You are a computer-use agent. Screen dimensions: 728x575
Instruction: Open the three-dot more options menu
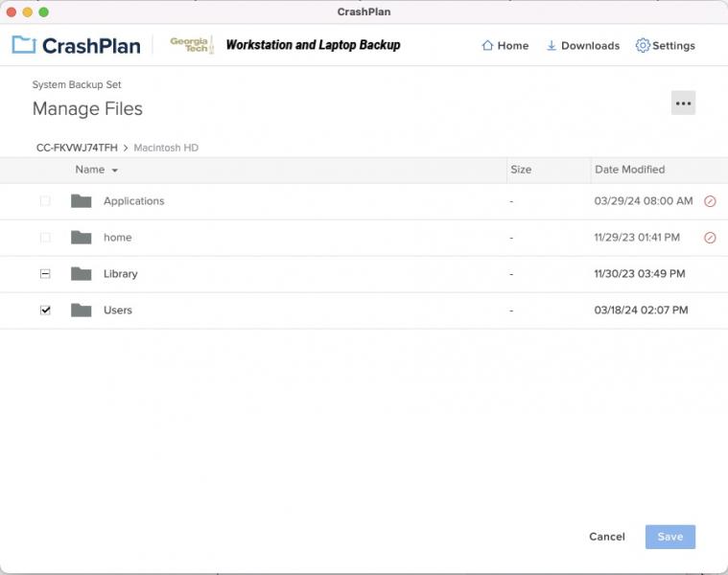point(683,103)
